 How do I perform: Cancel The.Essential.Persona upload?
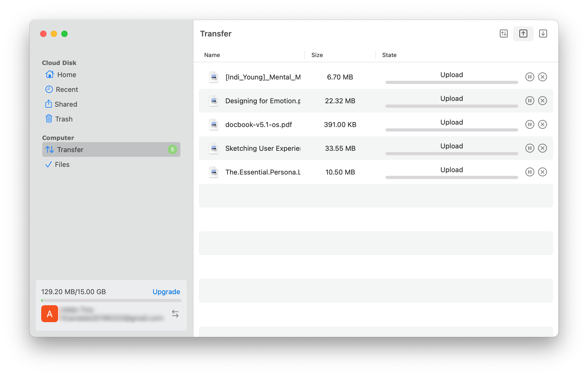[x=542, y=172]
